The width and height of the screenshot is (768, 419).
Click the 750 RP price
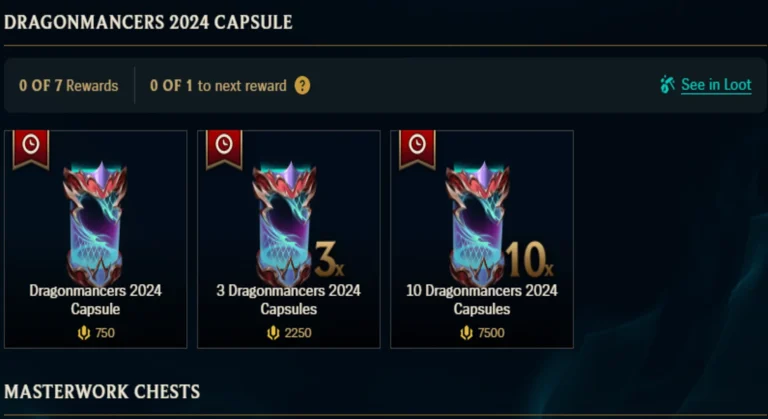tap(105, 333)
